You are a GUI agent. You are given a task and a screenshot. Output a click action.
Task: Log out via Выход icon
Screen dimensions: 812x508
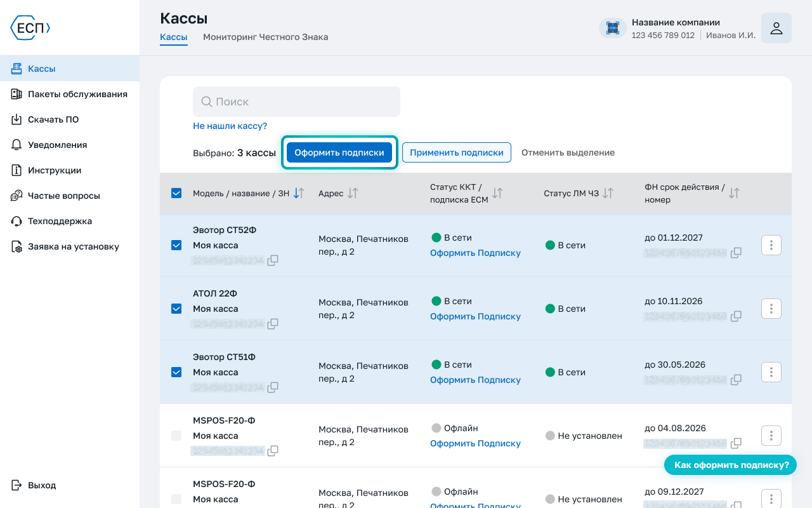coord(17,485)
